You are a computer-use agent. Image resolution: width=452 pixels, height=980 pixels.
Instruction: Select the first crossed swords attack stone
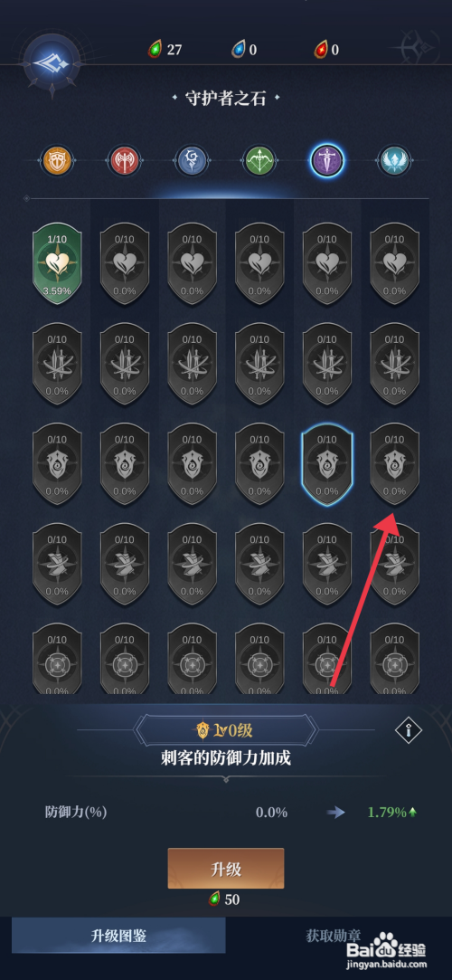(x=57, y=365)
